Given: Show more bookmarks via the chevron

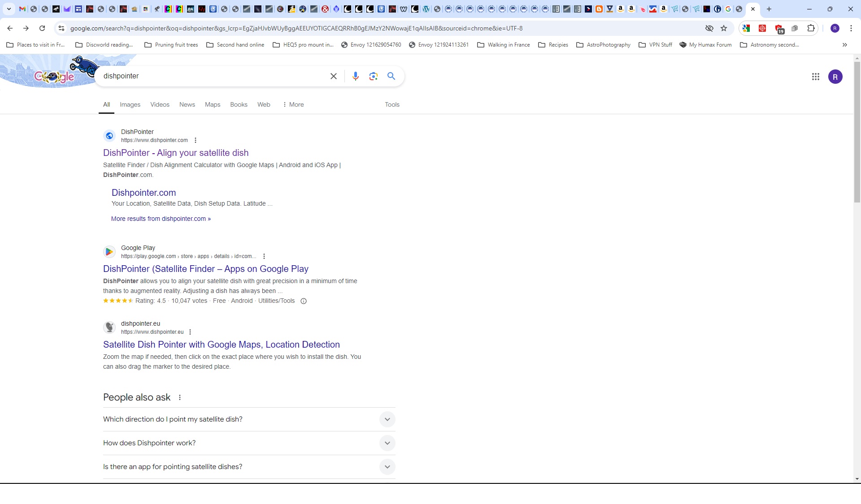Looking at the screenshot, I should [x=845, y=45].
